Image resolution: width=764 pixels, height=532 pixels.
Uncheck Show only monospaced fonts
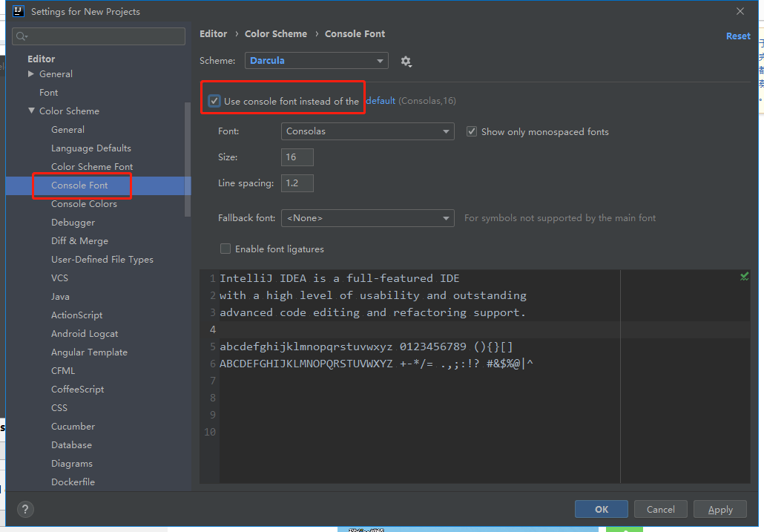(x=472, y=131)
